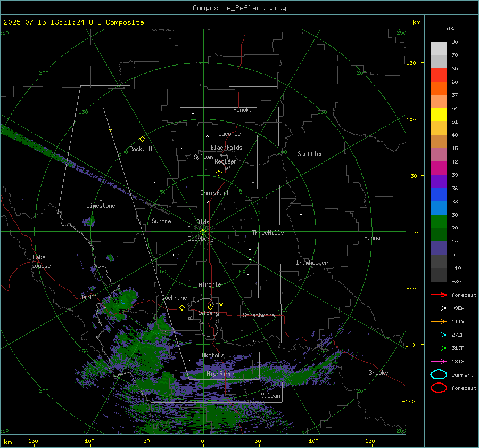The image size is (479, 448).
Task: Click the yellow radar site marker at Didsbury
Action: [203, 232]
